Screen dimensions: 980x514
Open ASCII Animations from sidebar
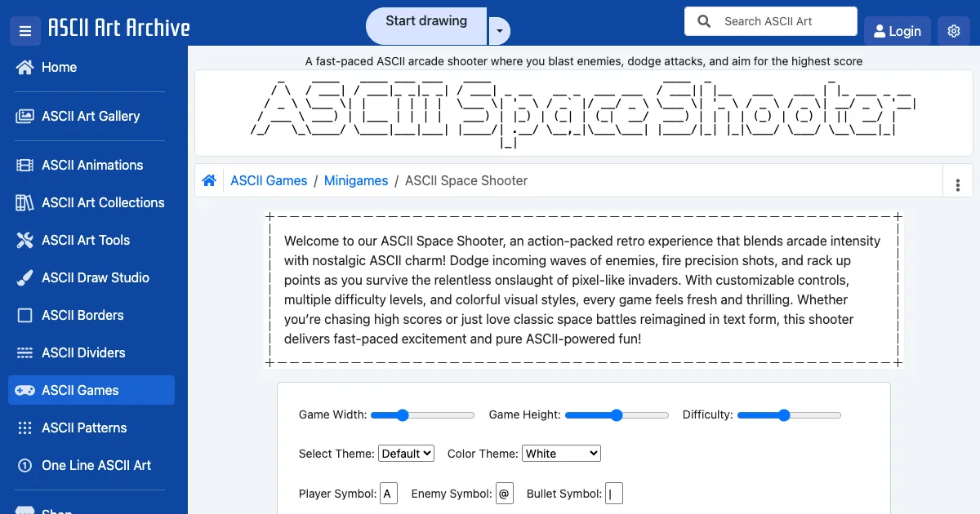[92, 165]
